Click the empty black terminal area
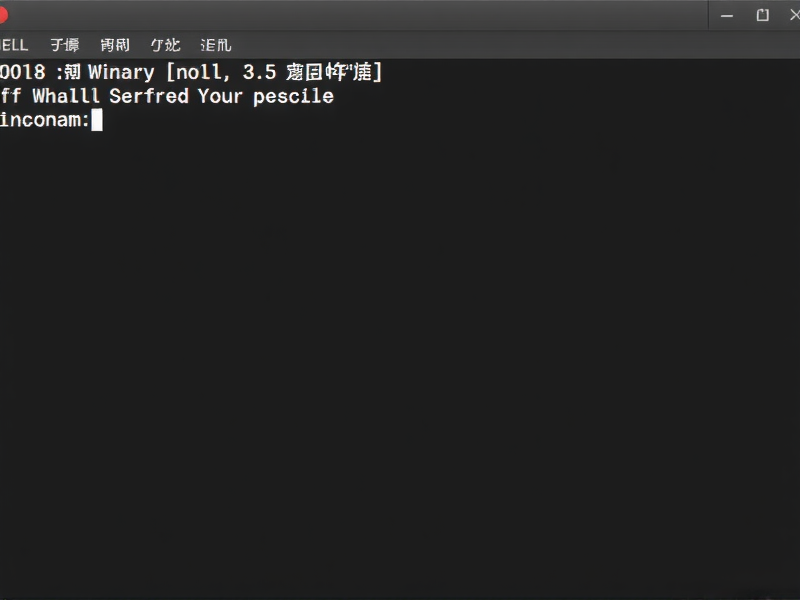 (x=400, y=350)
